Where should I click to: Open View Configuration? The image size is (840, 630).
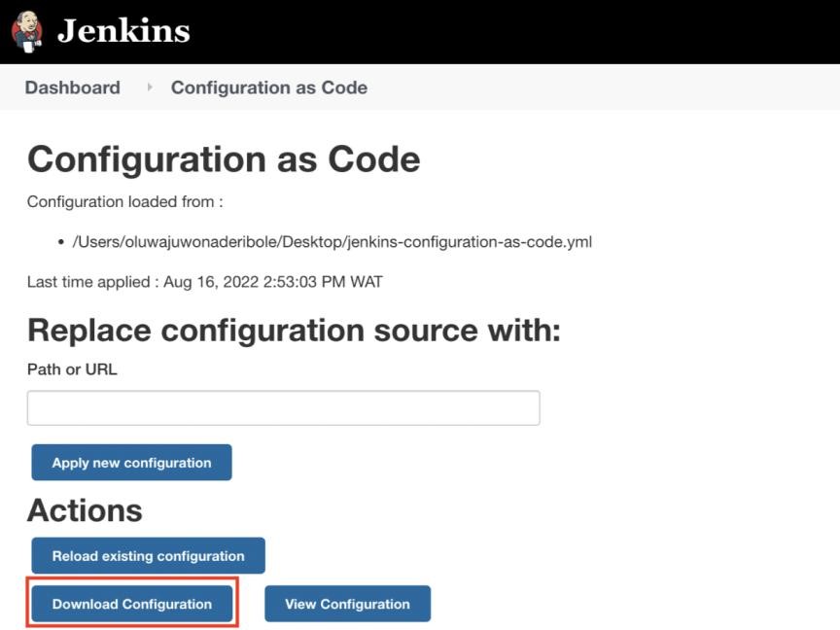point(347,603)
